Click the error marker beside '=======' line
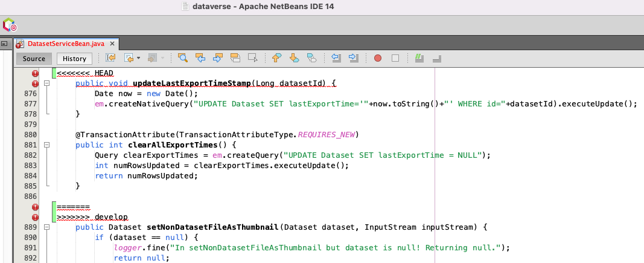The height and width of the screenshot is (263, 644). 36,207
